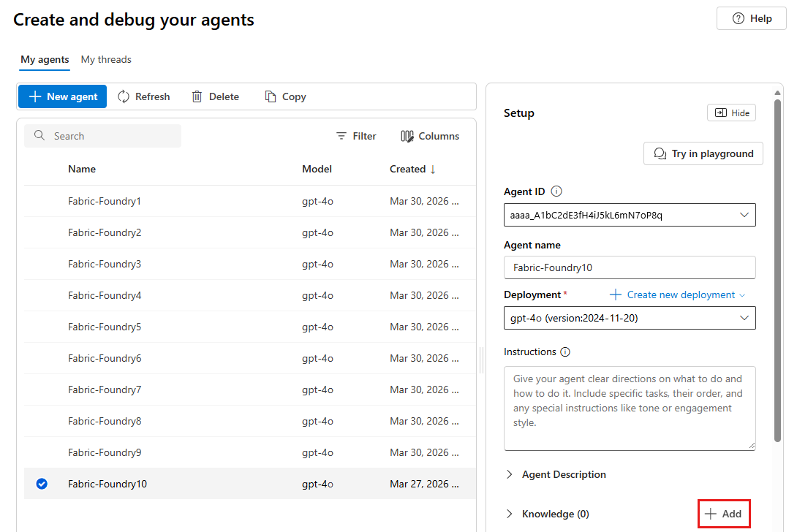
Task: Select the Fabric-Foundry4 agent row
Action: [x=250, y=295]
